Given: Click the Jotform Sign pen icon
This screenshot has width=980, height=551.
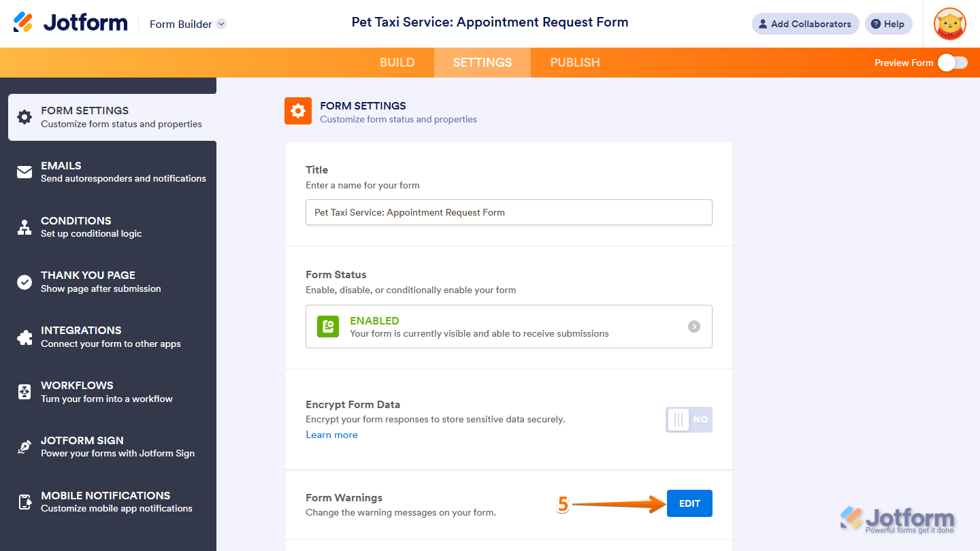Looking at the screenshot, I should 24,447.
